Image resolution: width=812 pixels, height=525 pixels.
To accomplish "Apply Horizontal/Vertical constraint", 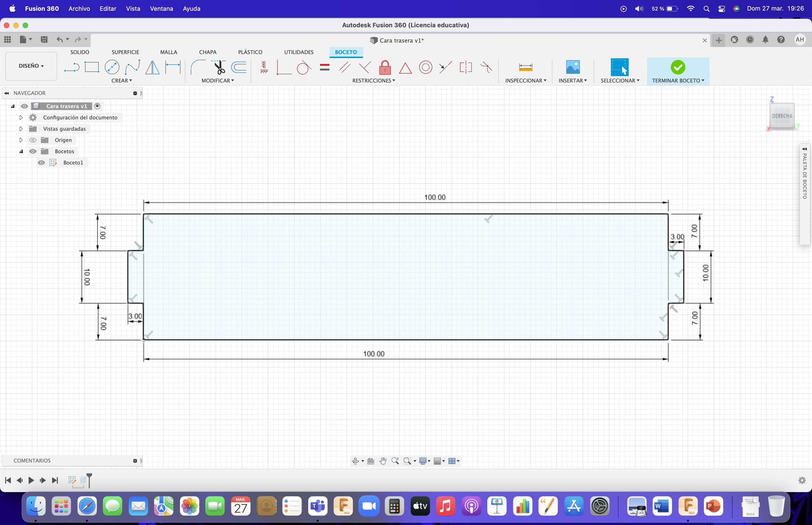I will point(264,67).
